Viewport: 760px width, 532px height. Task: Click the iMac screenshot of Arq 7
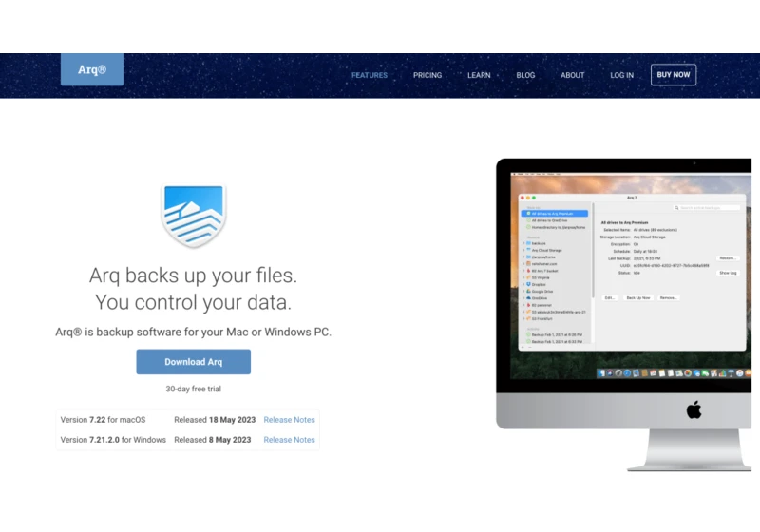[x=623, y=314]
